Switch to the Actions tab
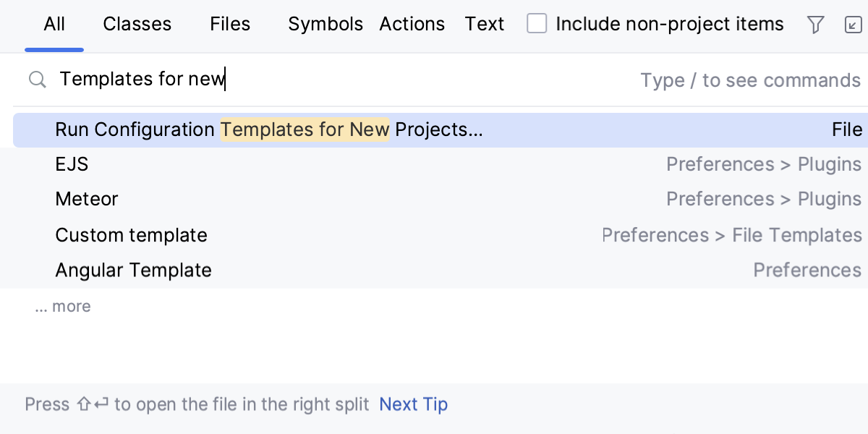The image size is (868, 434). point(412,23)
